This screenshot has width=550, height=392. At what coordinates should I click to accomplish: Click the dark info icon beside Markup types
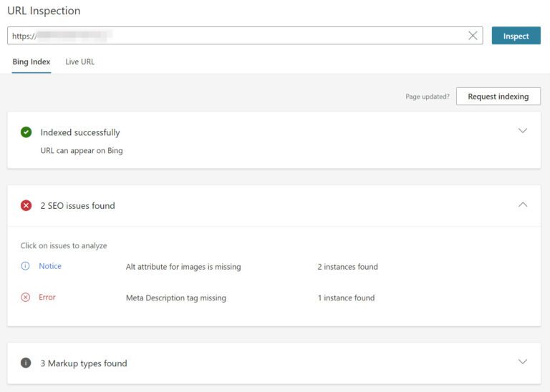pyautogui.click(x=26, y=363)
